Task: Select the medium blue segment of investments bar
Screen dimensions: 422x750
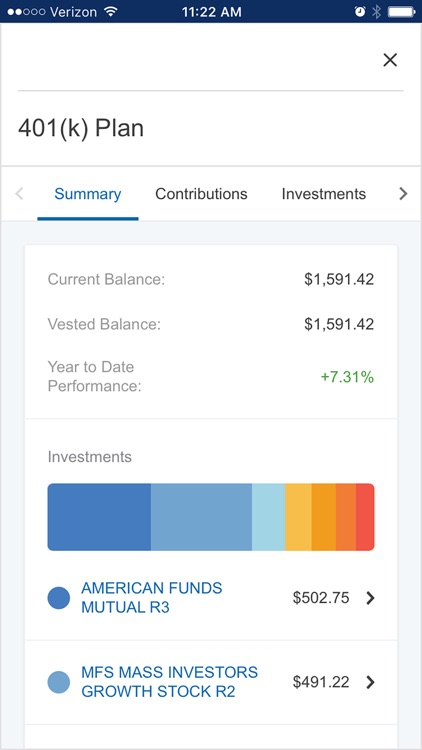Action: 201,517
